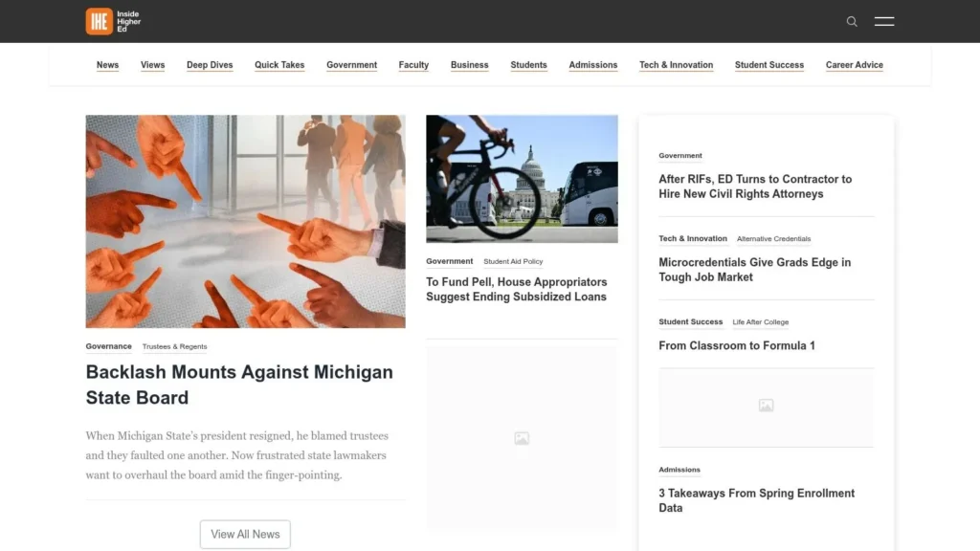
Task: Open the hamburger menu icon
Action: [x=883, y=21]
